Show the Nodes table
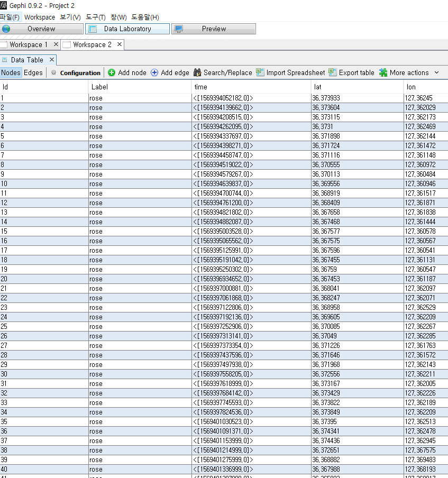Viewport: 448px width, 478px height. tap(11, 72)
